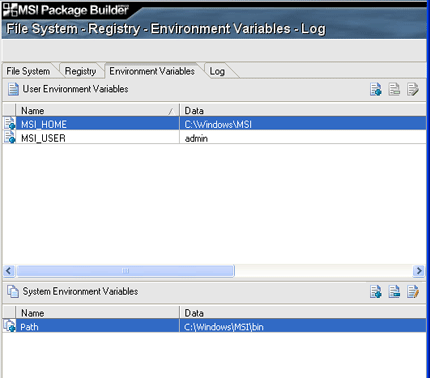
Task: Sort user variables by Name column
Action: pos(97,110)
